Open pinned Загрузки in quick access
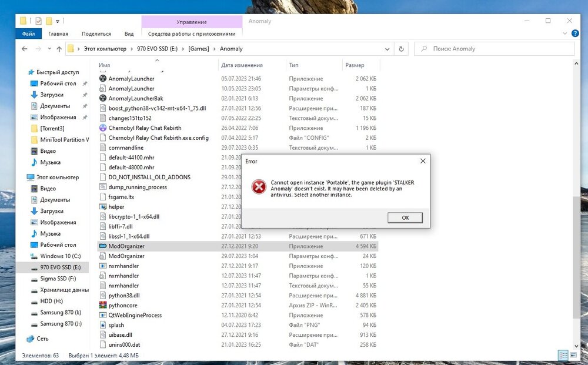Screen dimensions: 588x365 pos(52,95)
